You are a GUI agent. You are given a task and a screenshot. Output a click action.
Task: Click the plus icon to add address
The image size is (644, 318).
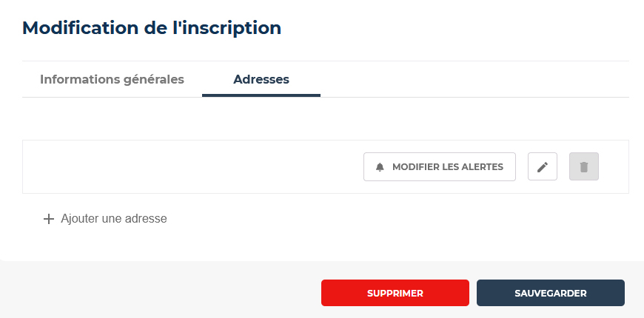point(48,219)
